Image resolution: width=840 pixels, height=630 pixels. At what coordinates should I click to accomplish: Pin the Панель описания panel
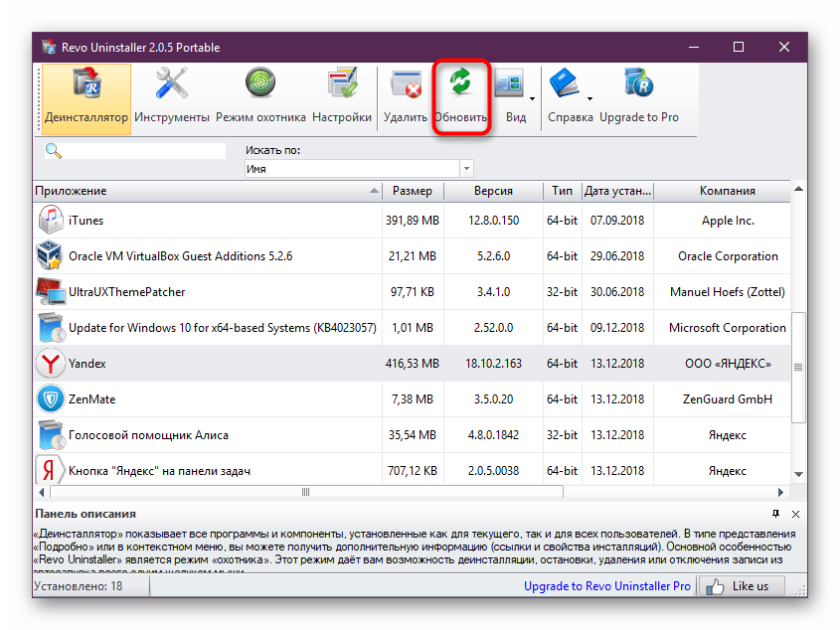tap(775, 514)
